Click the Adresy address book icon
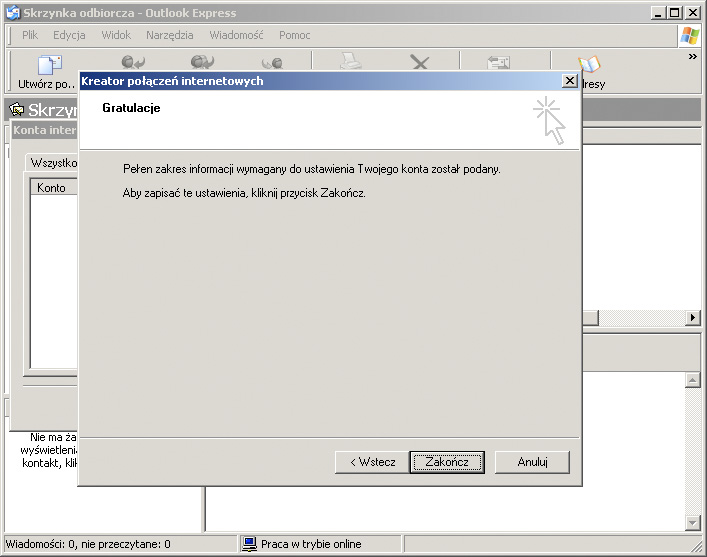 coord(589,64)
